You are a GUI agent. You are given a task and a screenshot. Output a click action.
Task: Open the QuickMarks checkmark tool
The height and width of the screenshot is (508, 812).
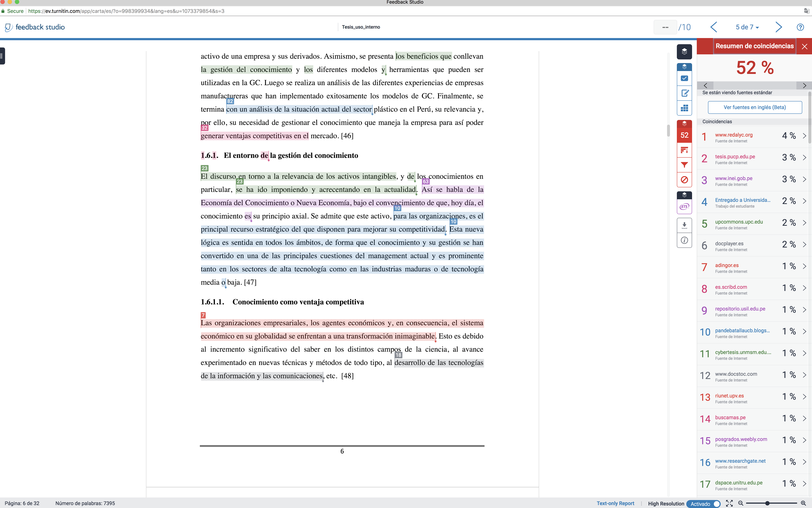(x=684, y=78)
